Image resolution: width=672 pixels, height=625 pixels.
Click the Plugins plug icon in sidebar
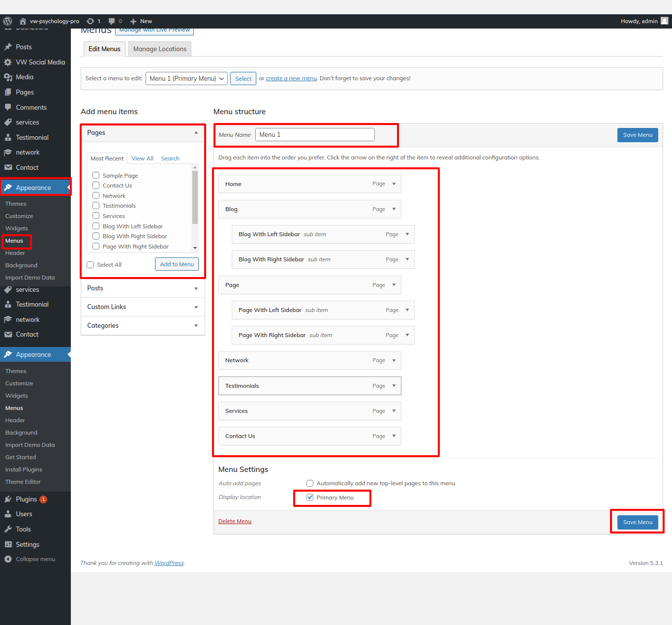(x=8, y=499)
